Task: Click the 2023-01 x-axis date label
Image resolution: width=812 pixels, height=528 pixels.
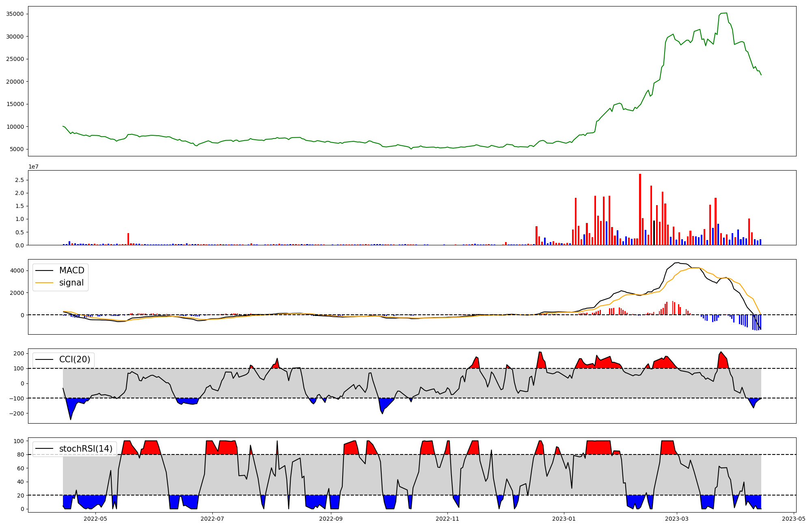Action: 564,519
